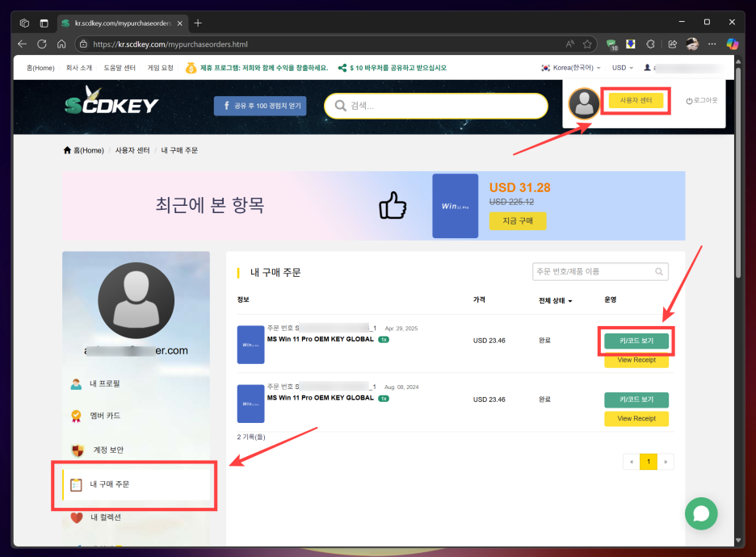Viewport: 756px width, 557px height.
Task: Click 사용자 센터 in the breadcrumb
Action: click(132, 150)
